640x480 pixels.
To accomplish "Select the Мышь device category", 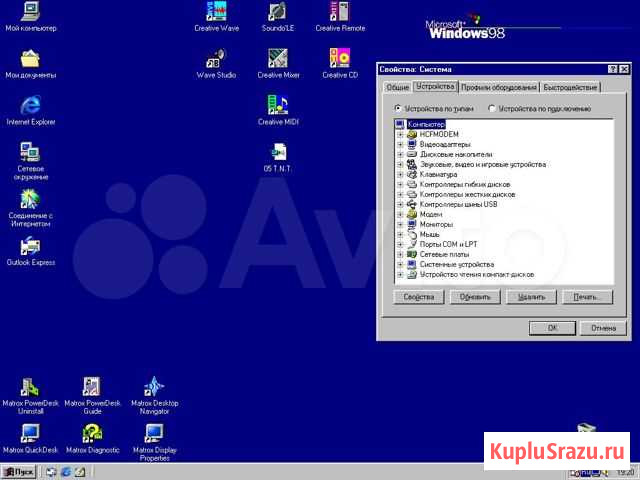I will 429,234.
